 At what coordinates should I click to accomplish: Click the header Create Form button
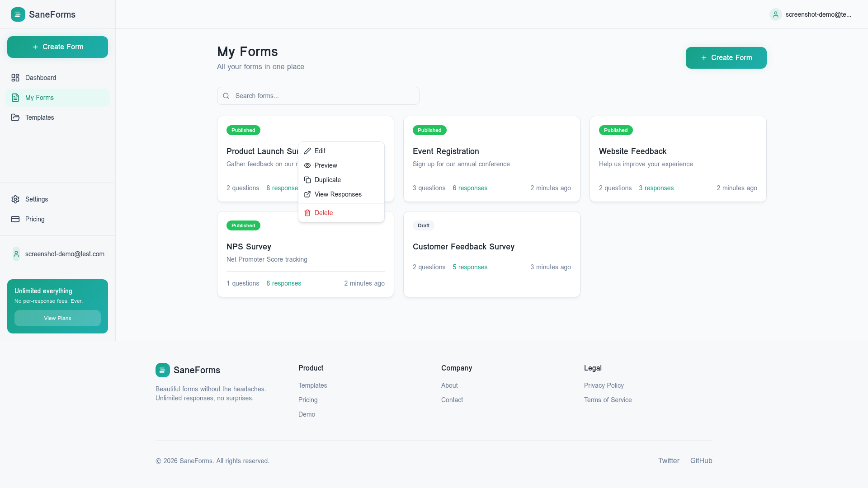[726, 58]
